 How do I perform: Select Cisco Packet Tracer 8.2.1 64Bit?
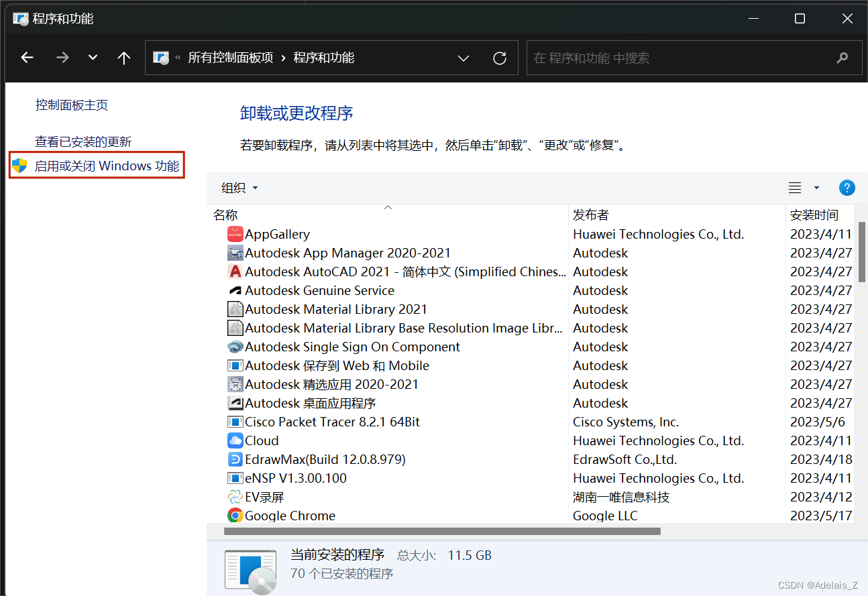[333, 422]
